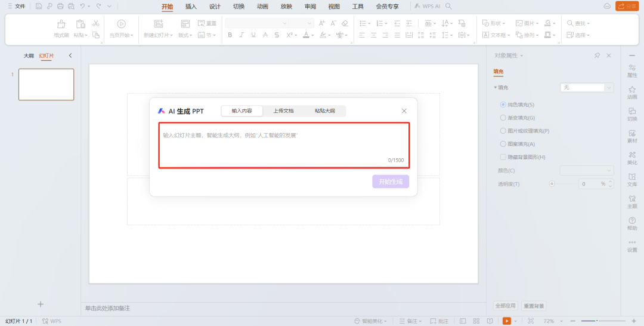
Task: Start slideshow with orange play button
Action: (x=507, y=321)
